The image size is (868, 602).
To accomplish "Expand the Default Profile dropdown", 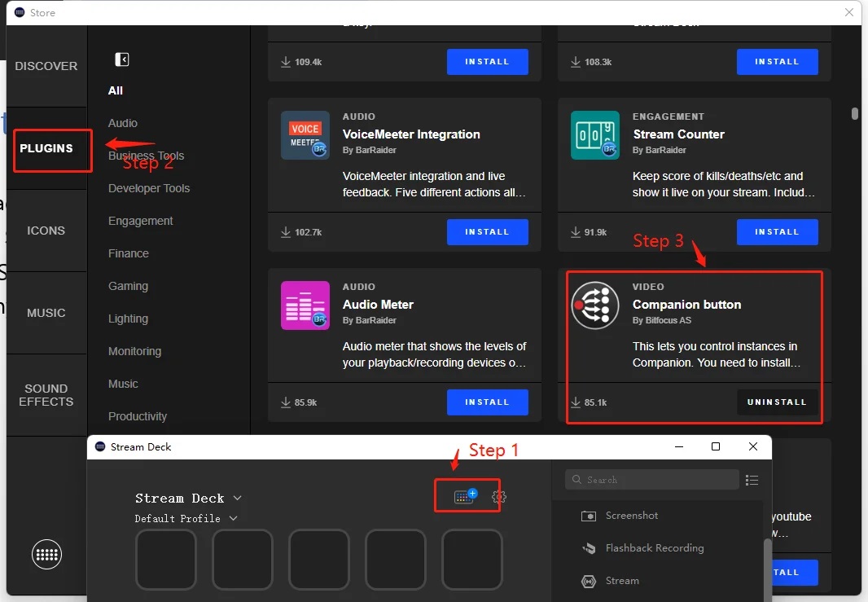I will [x=233, y=518].
